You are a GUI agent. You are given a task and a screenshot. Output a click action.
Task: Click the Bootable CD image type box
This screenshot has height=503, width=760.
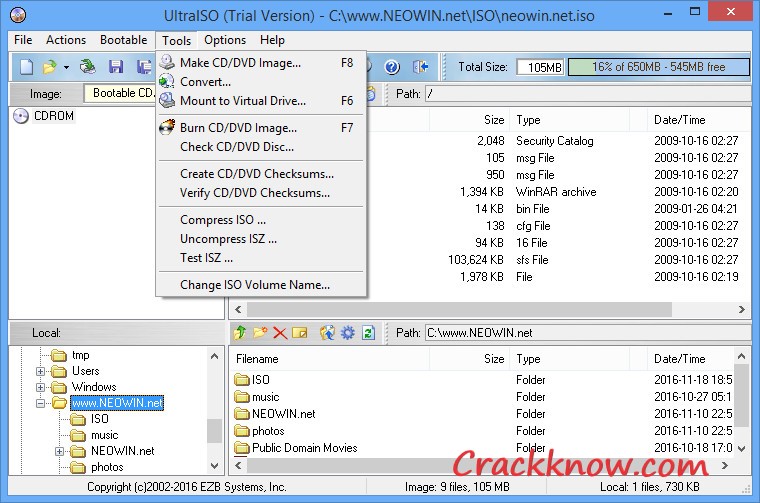tap(119, 93)
